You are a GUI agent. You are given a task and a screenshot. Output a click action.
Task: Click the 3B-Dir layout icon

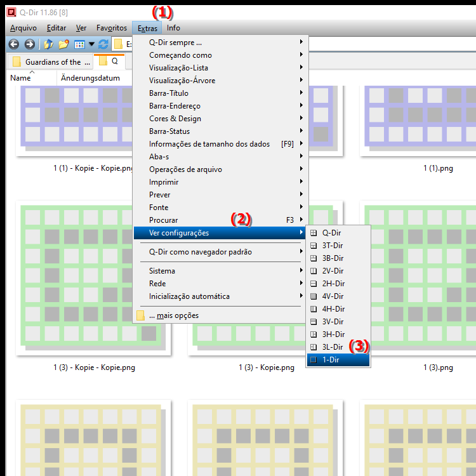click(x=314, y=258)
